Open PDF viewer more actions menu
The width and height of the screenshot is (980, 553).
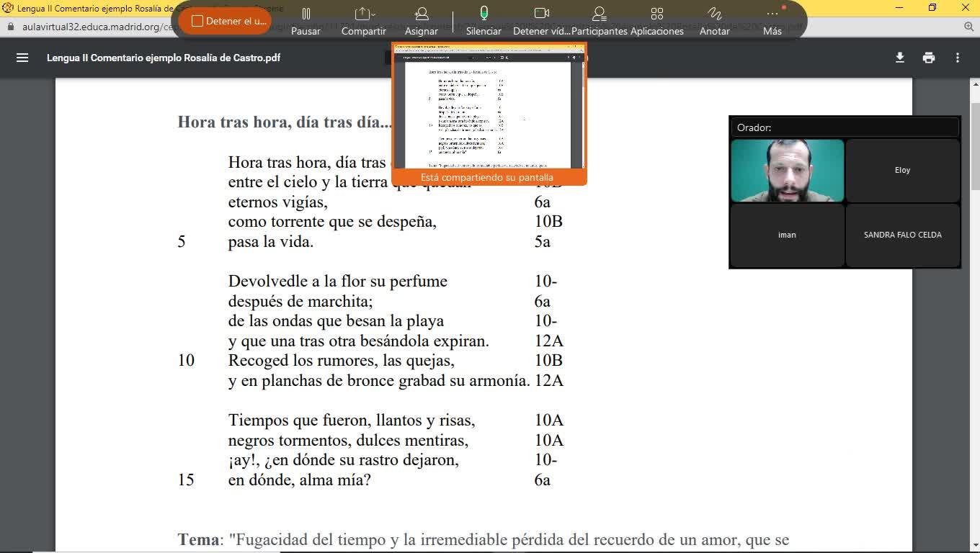click(x=958, y=58)
